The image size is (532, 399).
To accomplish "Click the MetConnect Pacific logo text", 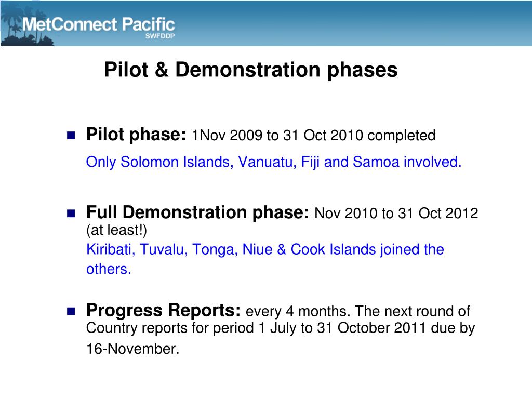I will point(98,24).
